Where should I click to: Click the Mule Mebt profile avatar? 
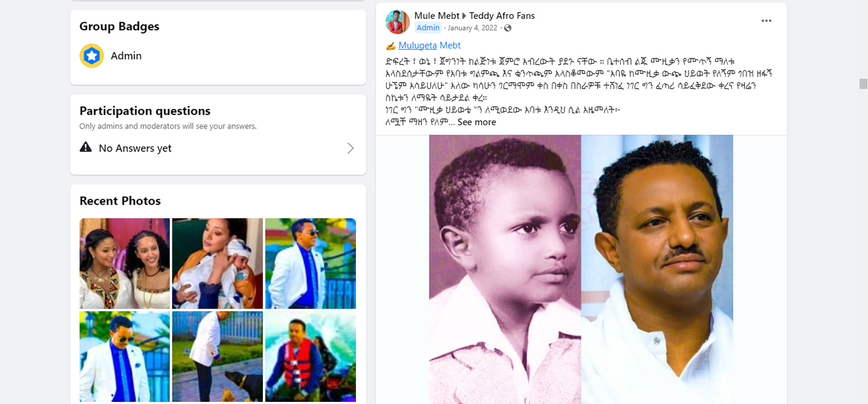pos(398,22)
